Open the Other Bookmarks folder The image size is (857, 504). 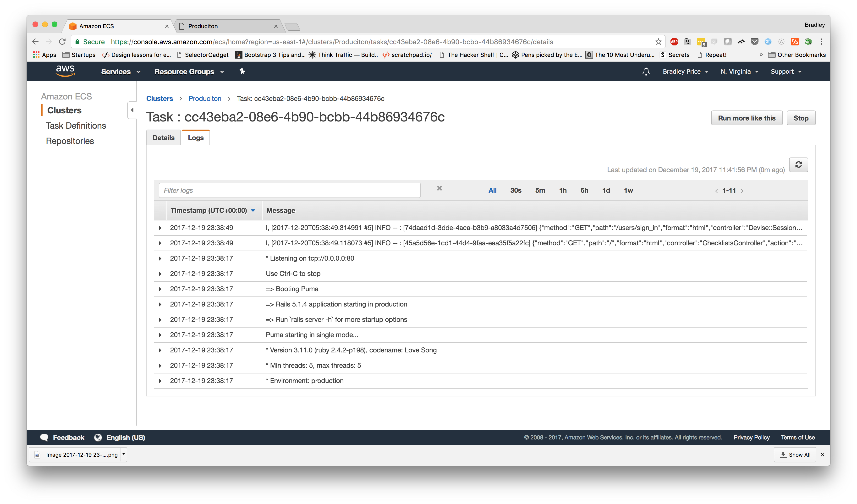[x=797, y=55]
